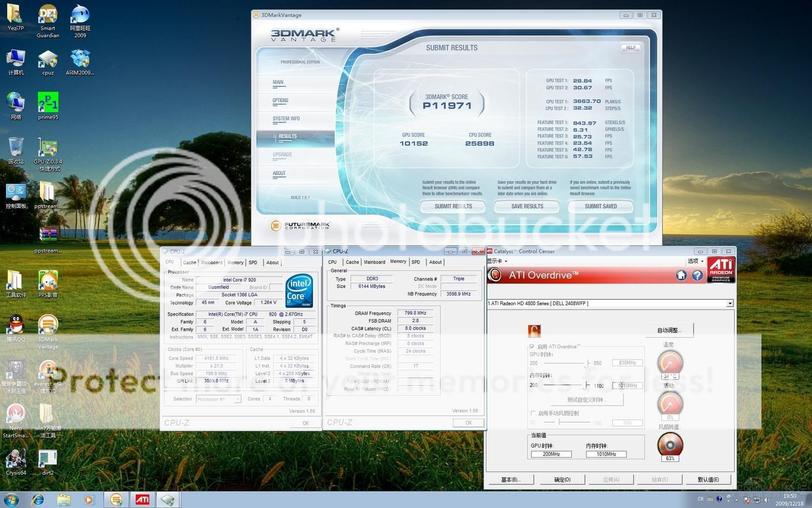Expand the Processor #1 selection dropdown in CPU-Z

(237, 399)
